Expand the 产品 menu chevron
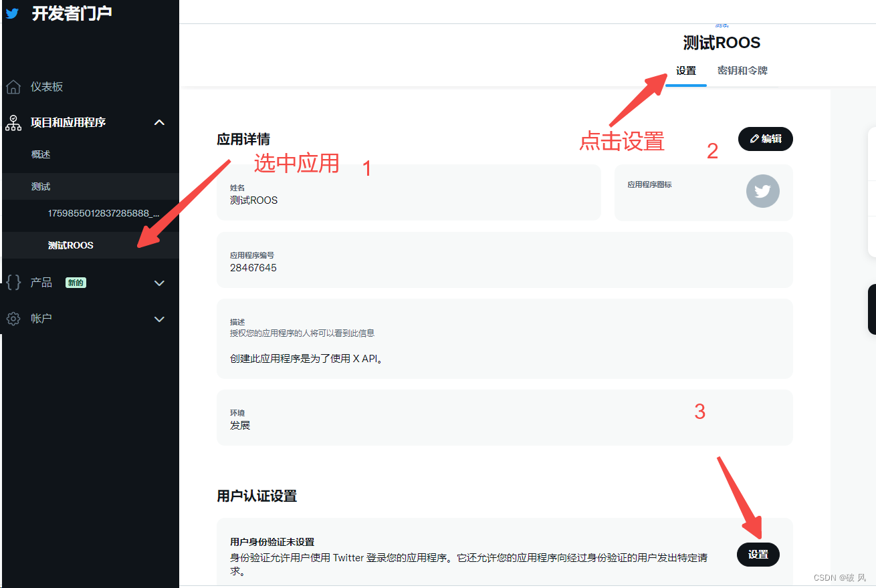Screen dimensions: 876x588 (159, 283)
